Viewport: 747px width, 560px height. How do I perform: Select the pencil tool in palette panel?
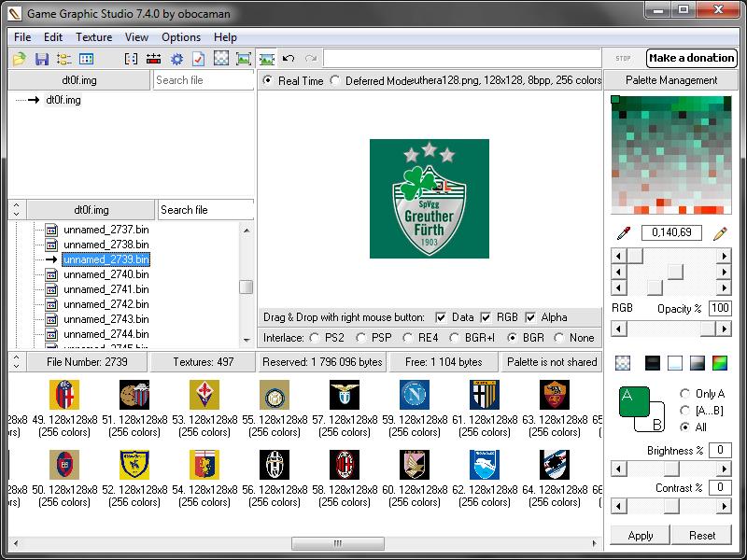720,232
